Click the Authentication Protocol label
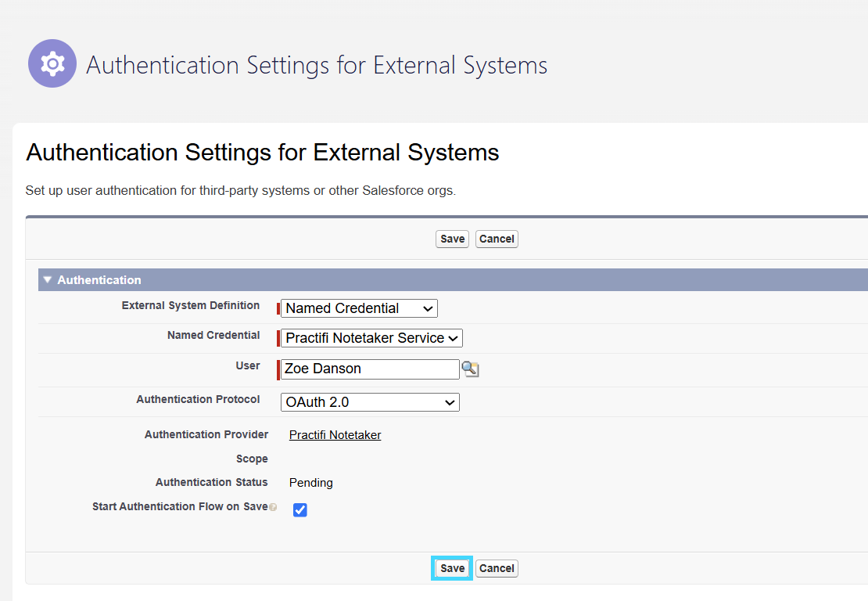Viewport: 868px width, 601px height. click(198, 399)
